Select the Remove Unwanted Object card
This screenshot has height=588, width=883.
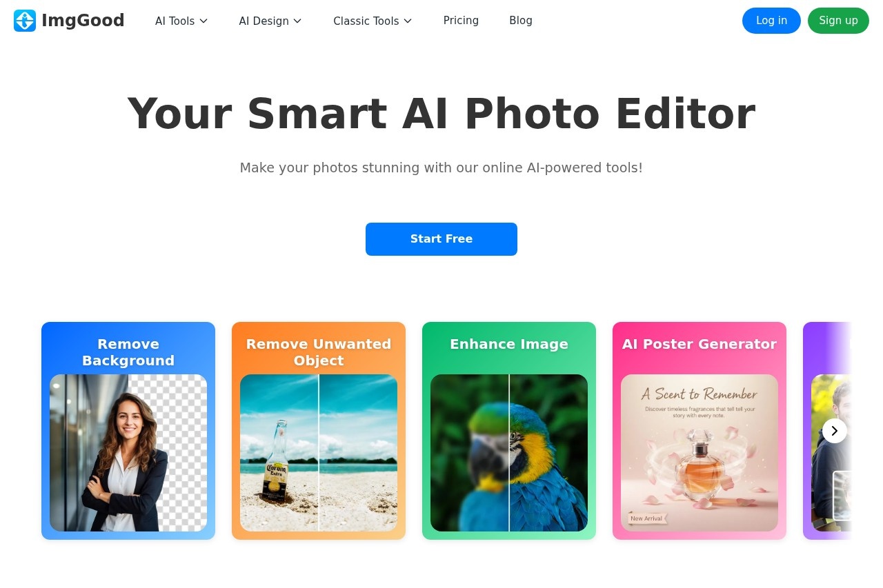coord(319,431)
